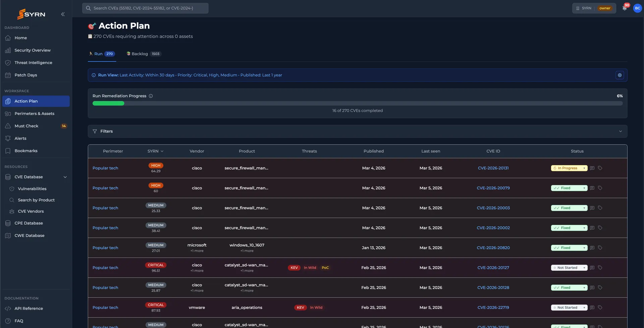Viewport: 644px width, 328px height.
Task: Open notes icon for CVE-2026-20128 row
Action: click(x=592, y=288)
